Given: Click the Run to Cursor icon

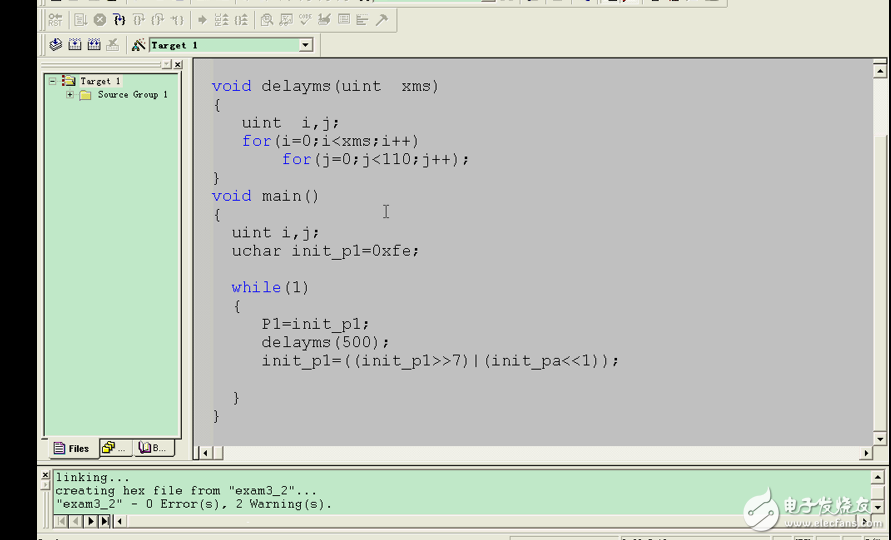Looking at the screenshot, I should pos(177,20).
